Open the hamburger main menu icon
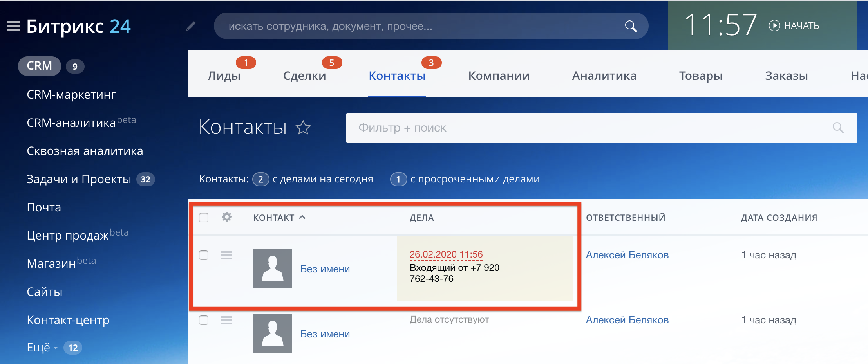The width and height of the screenshot is (868, 364). [x=13, y=26]
